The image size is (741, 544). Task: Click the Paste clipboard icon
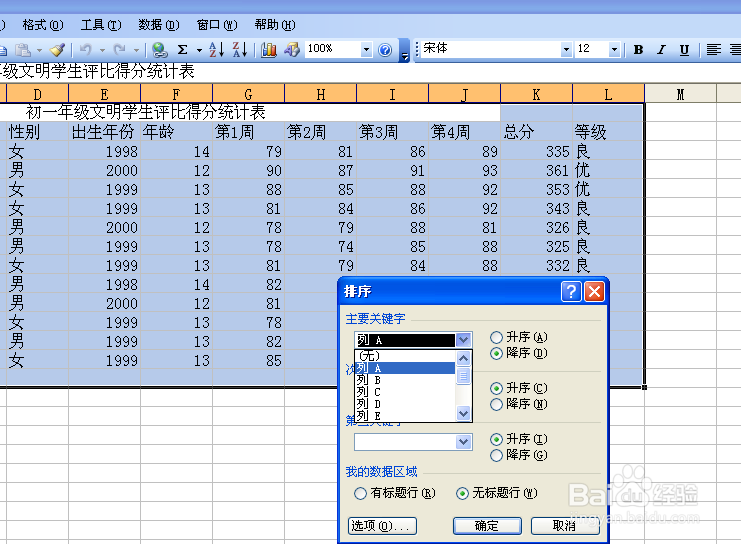(x=23, y=50)
